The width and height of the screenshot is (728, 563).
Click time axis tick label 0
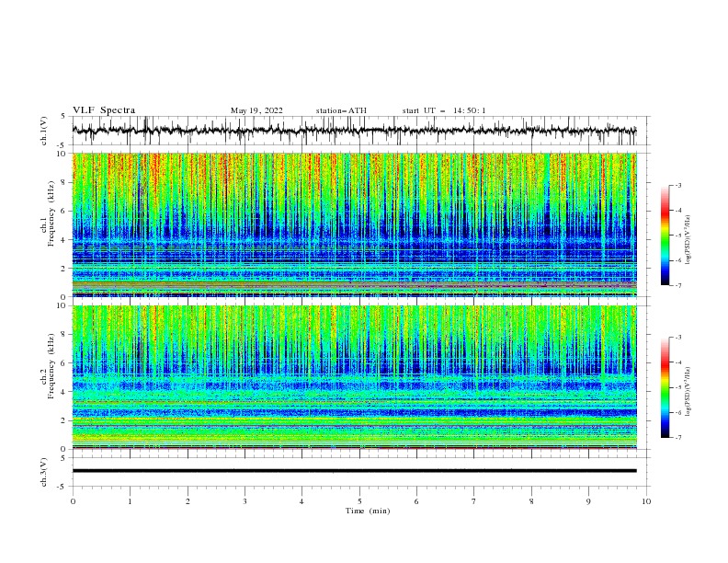[73, 501]
